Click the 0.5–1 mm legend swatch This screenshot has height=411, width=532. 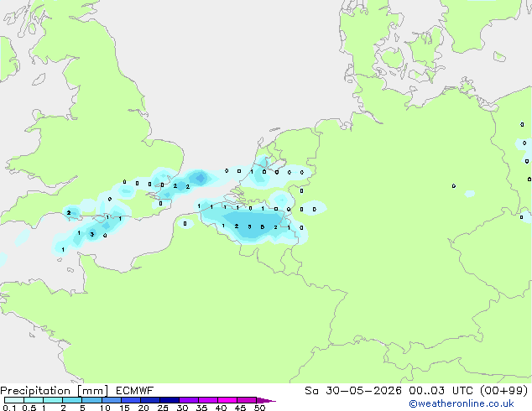34,400
